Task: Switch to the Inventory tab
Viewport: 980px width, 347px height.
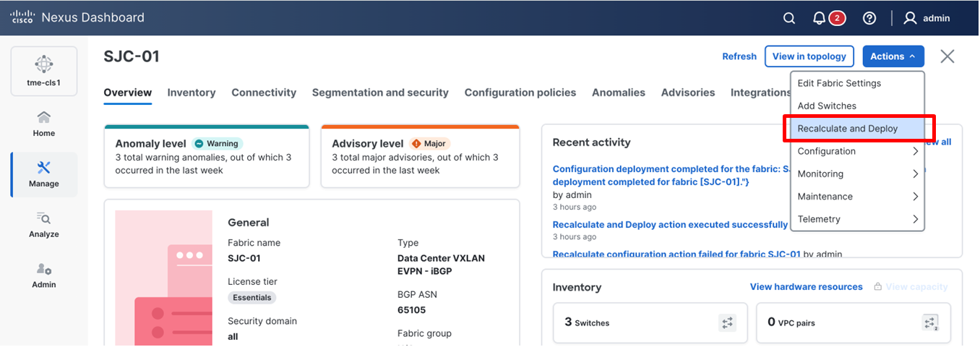Action: point(192,93)
